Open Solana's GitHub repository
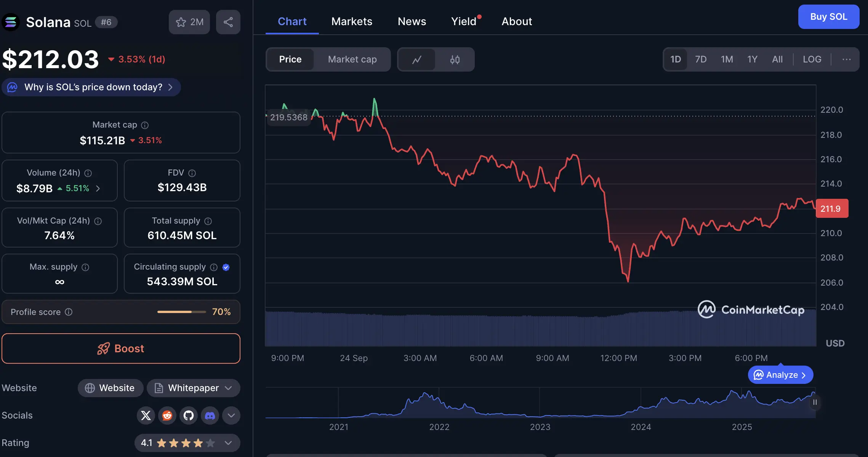This screenshot has width=868, height=457. pyautogui.click(x=189, y=415)
